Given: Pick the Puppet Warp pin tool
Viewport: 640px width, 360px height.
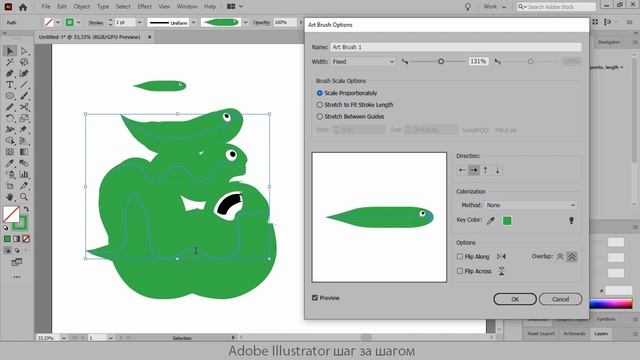Looking at the screenshot, I should point(24,129).
